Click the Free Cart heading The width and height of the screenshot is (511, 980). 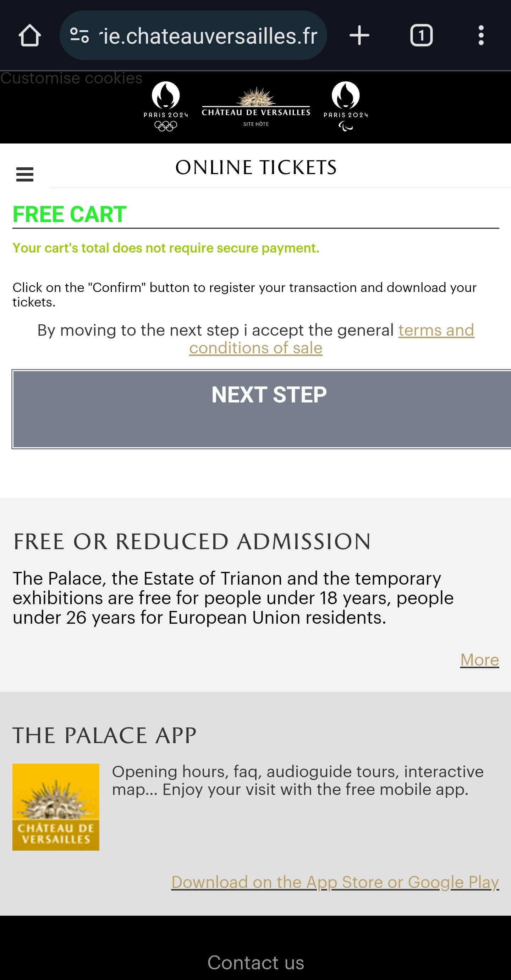pyautogui.click(x=70, y=214)
